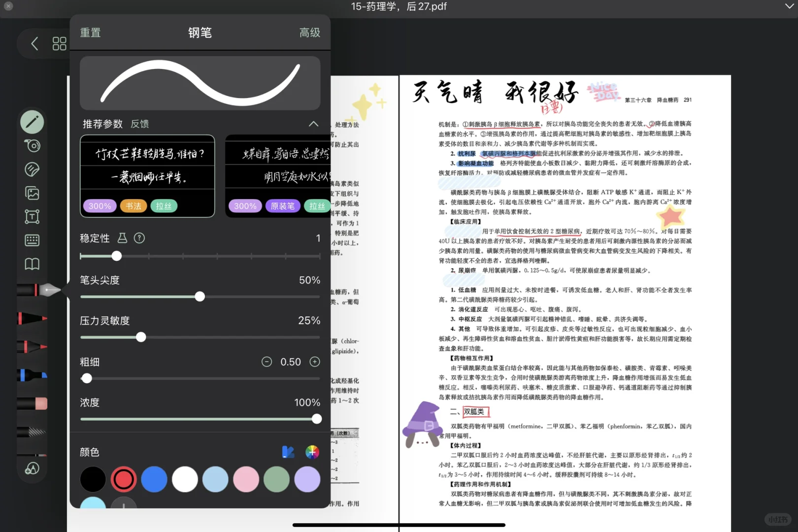The width and height of the screenshot is (798, 532).
Task: Select the red pencil-tip pen
Action: point(32,347)
